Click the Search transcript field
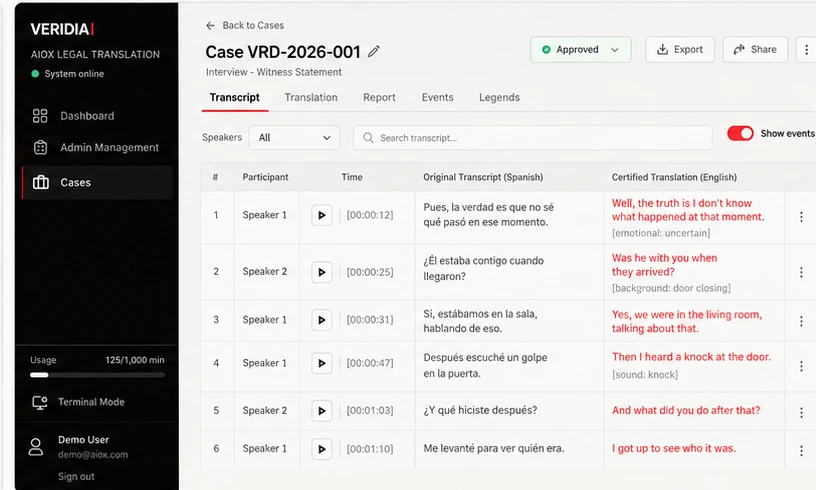816x490 pixels. tap(533, 138)
